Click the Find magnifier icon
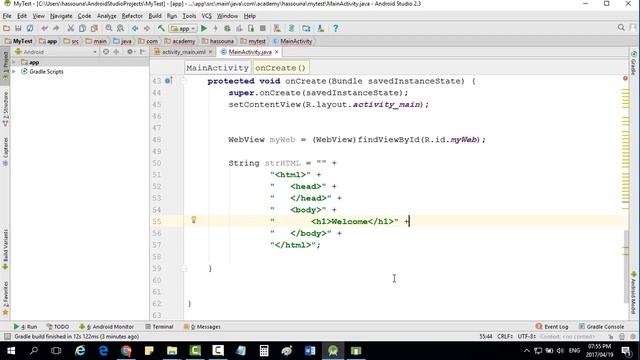Image resolution: width=640 pixels, height=360 pixels. 109,28
